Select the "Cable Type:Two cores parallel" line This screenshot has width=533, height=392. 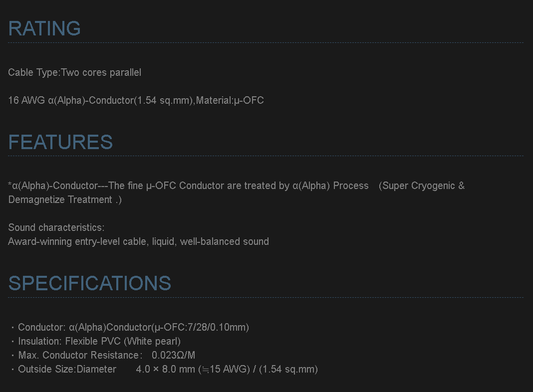click(x=75, y=73)
